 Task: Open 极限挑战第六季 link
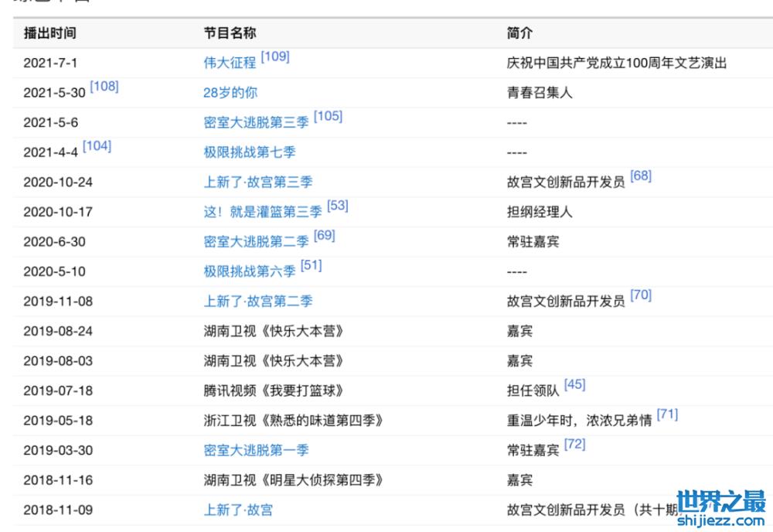pos(249,271)
